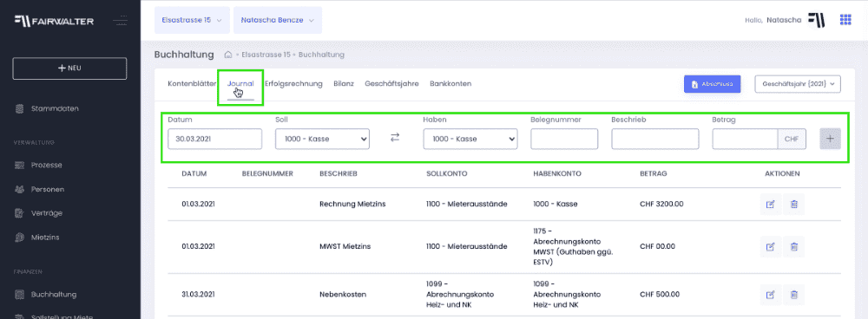Image resolution: width=868 pixels, height=319 pixels.
Task: Edit the Rechnung Mietzins journal entry
Action: (x=770, y=204)
